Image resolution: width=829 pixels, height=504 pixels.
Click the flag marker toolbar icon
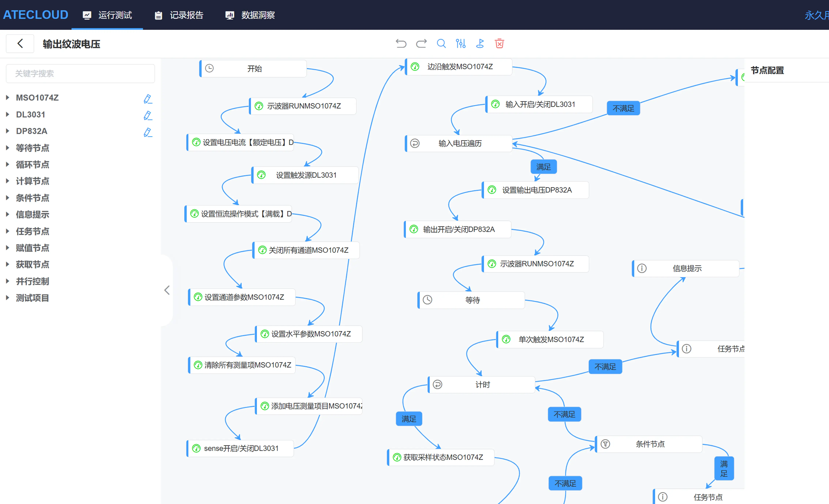point(480,44)
